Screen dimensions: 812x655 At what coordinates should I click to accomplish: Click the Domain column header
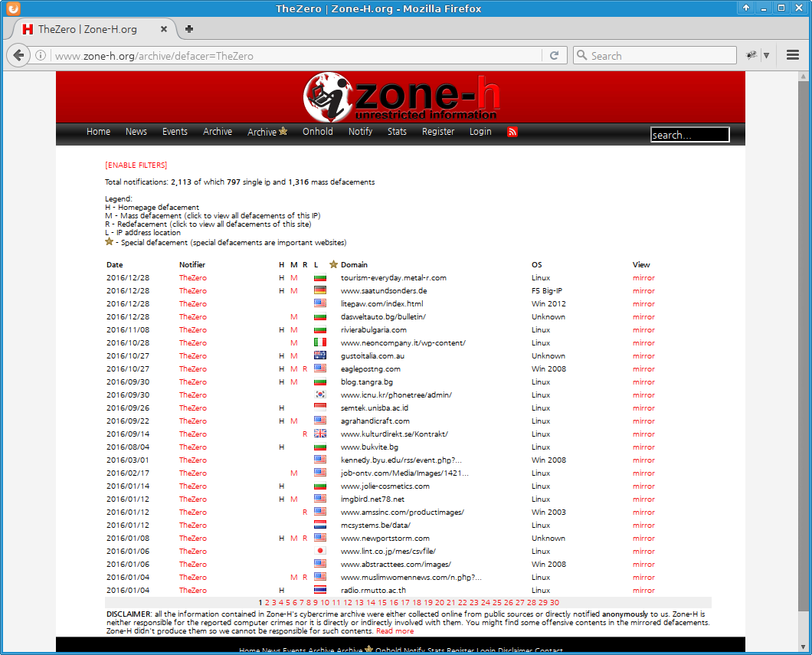(354, 264)
